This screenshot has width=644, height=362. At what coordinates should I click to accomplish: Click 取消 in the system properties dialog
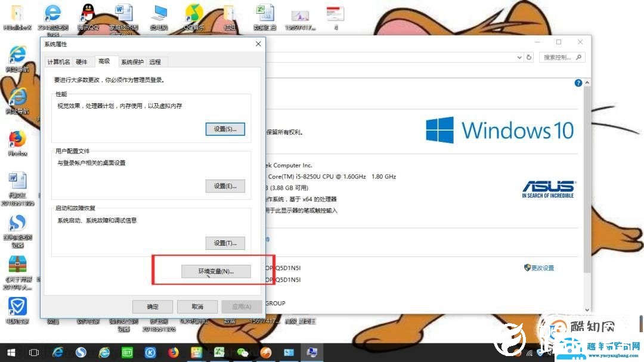click(197, 307)
